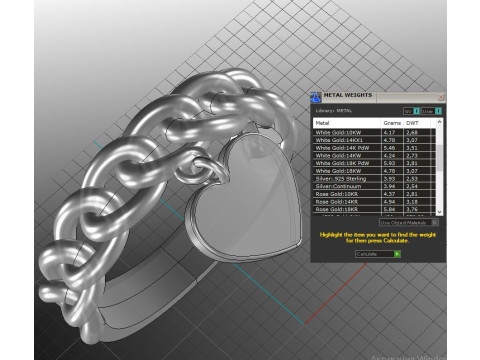Click the green Calculate arrow icon

pyautogui.click(x=397, y=254)
